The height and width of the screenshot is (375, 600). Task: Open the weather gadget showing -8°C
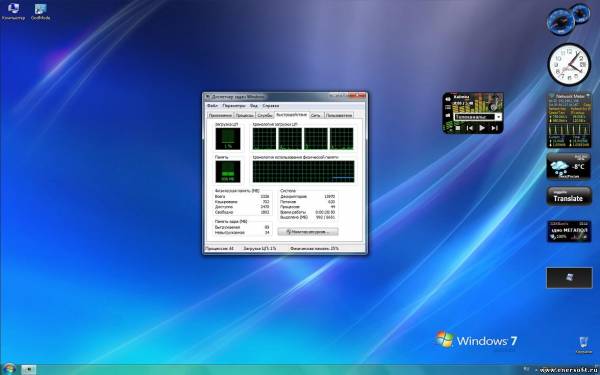(x=569, y=166)
